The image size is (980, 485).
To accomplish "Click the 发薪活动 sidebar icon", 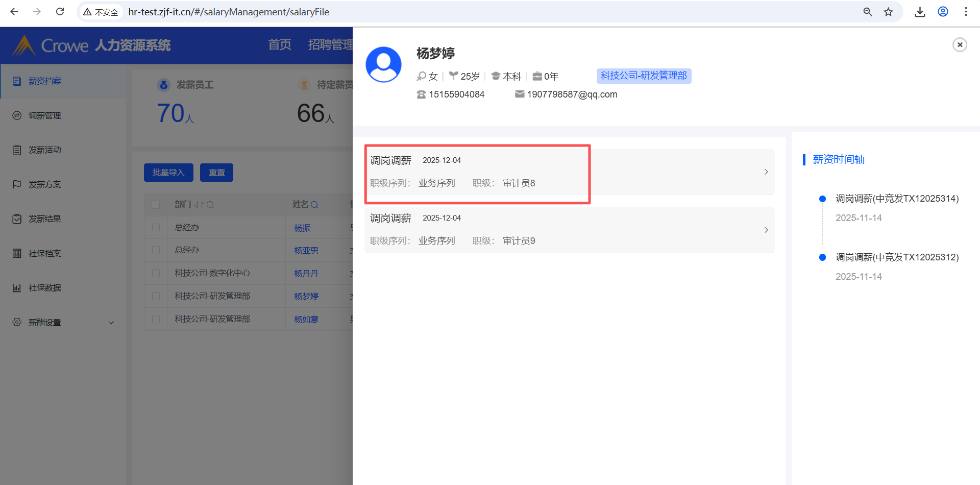I will click(17, 150).
